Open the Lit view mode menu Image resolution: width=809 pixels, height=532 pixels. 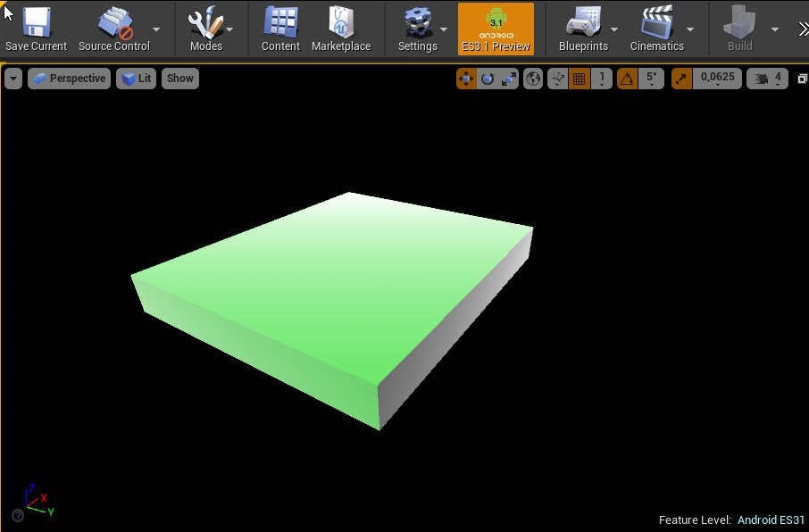pos(137,79)
